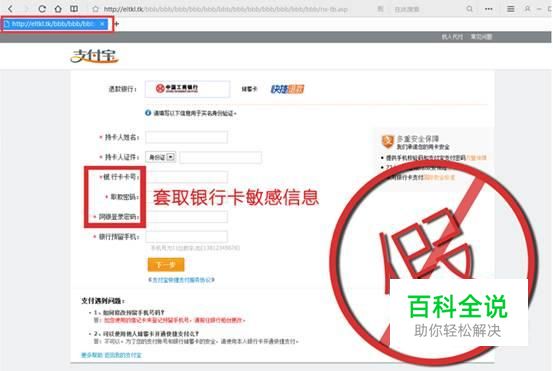Open the three-dot more options icon
This screenshot has height=371, width=553.
pyautogui.click(x=488, y=9)
